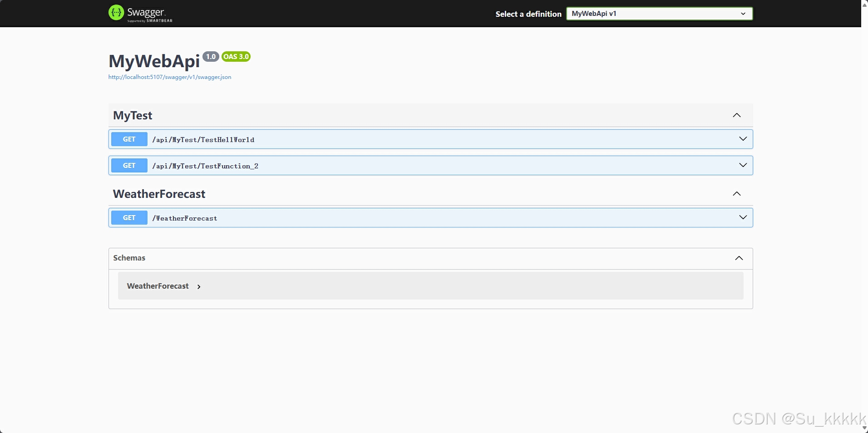868x433 pixels.
Task: Click the page scrollbar down arrow
Action: [864, 429]
